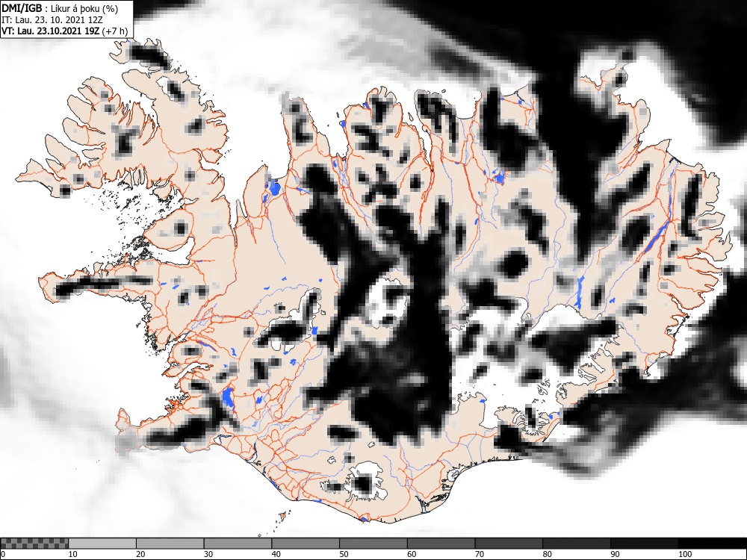
Task: Select the 80–90 legend swatch
Action: (577, 544)
